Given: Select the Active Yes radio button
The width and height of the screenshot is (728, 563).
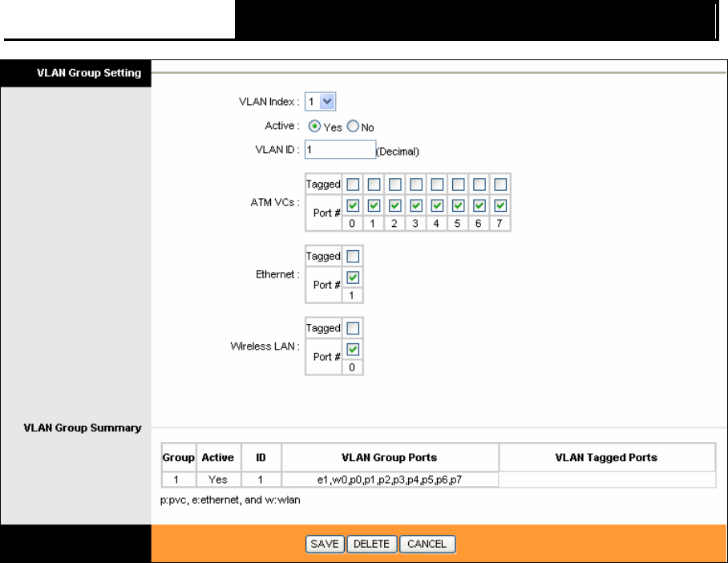Looking at the screenshot, I should click(x=314, y=127).
